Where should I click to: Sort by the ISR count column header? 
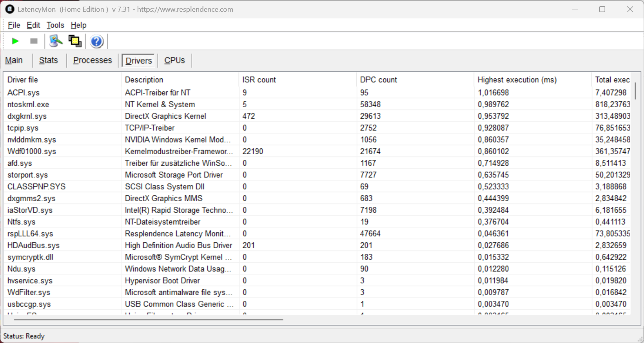coord(259,80)
